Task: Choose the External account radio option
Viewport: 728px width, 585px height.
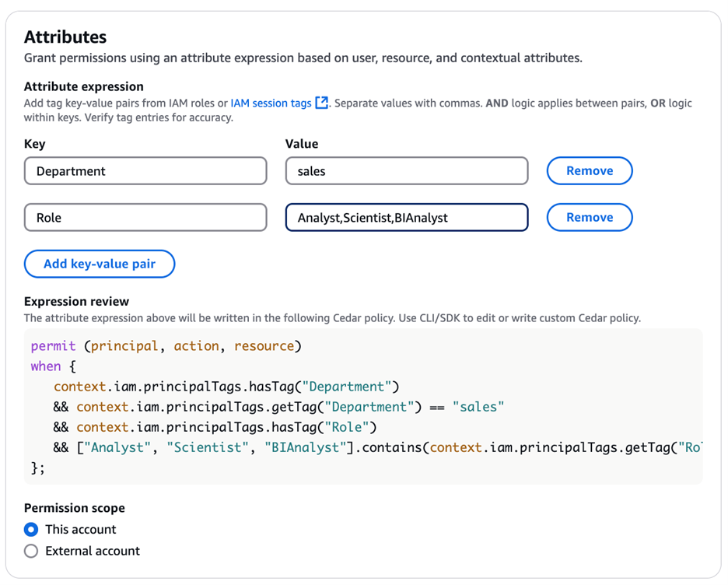Action: tap(31, 551)
